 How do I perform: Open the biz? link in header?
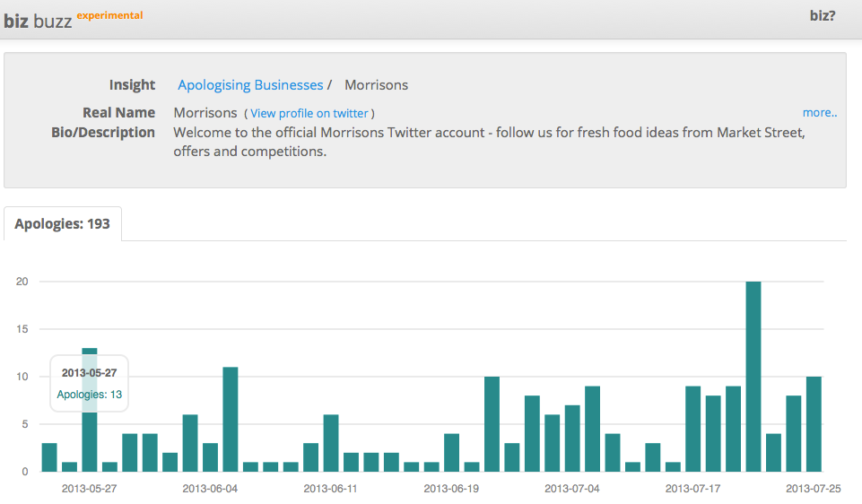point(823,16)
